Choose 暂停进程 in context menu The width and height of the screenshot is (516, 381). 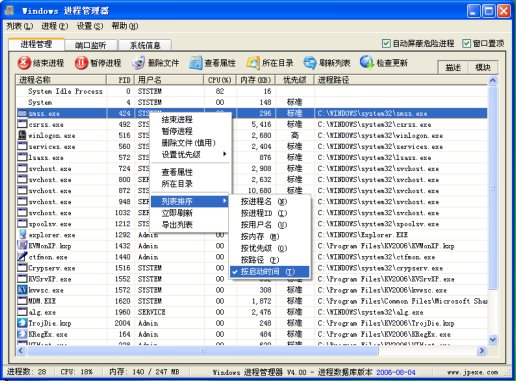177,131
